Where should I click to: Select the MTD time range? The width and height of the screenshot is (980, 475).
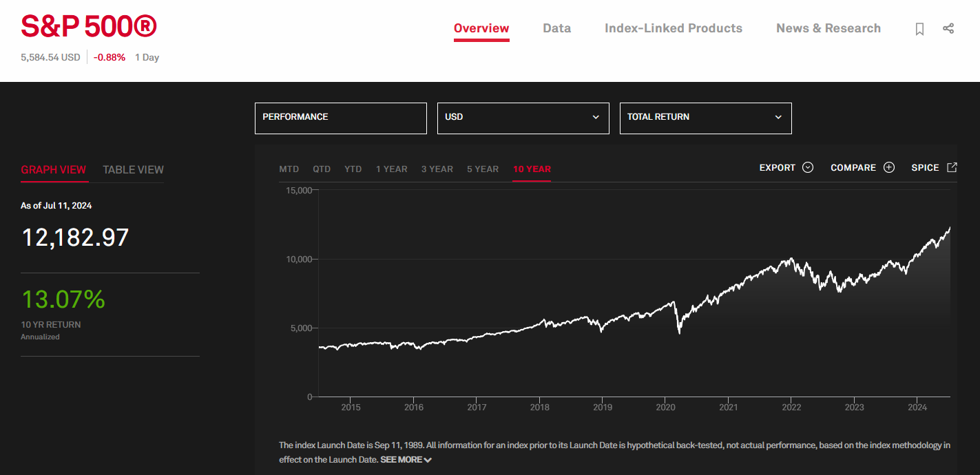(289, 169)
